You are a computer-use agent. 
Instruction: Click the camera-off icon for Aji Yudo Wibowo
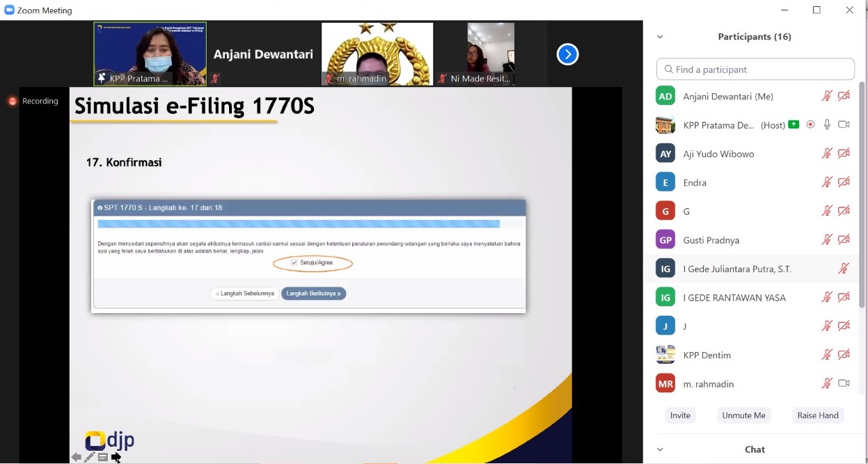pos(844,154)
